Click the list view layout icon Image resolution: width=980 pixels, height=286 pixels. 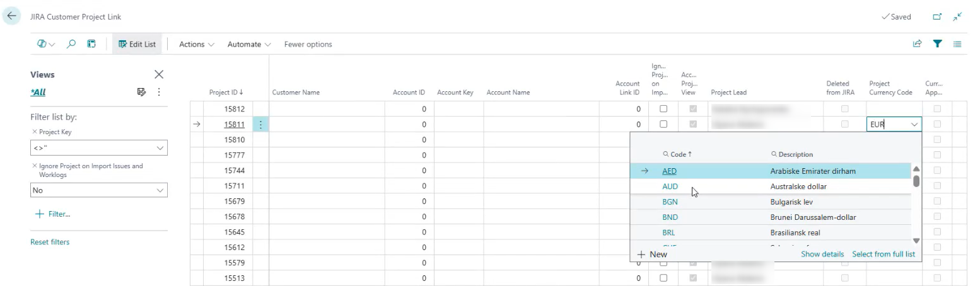coord(957,44)
